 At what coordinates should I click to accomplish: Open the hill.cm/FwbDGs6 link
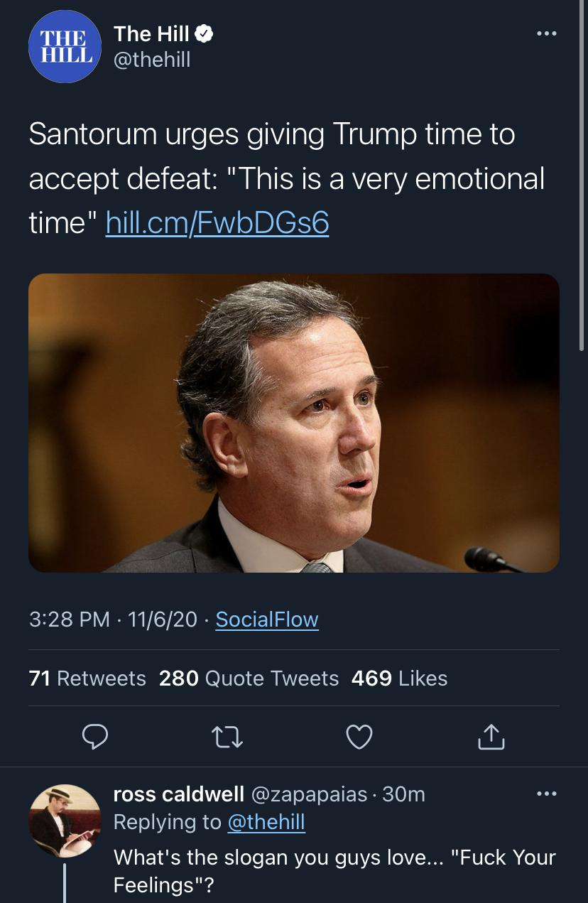coord(217,222)
